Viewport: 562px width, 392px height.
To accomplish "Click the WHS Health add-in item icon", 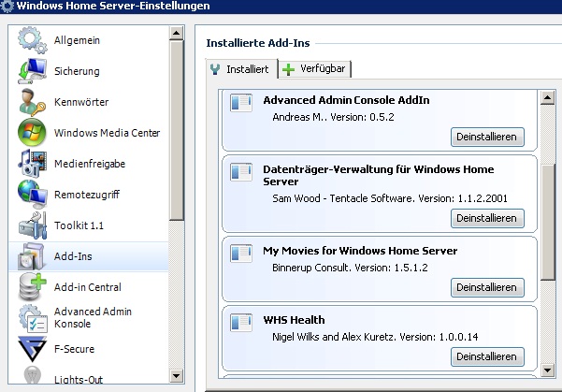I will tap(241, 323).
